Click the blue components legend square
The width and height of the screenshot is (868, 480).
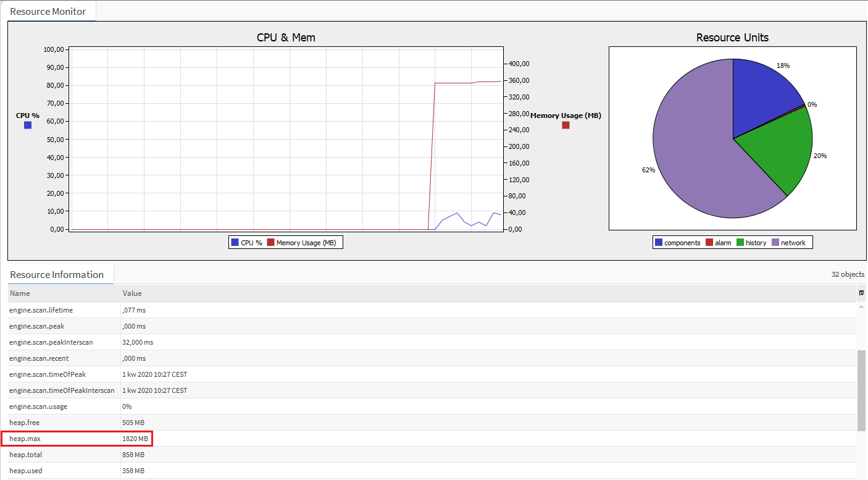coord(659,243)
